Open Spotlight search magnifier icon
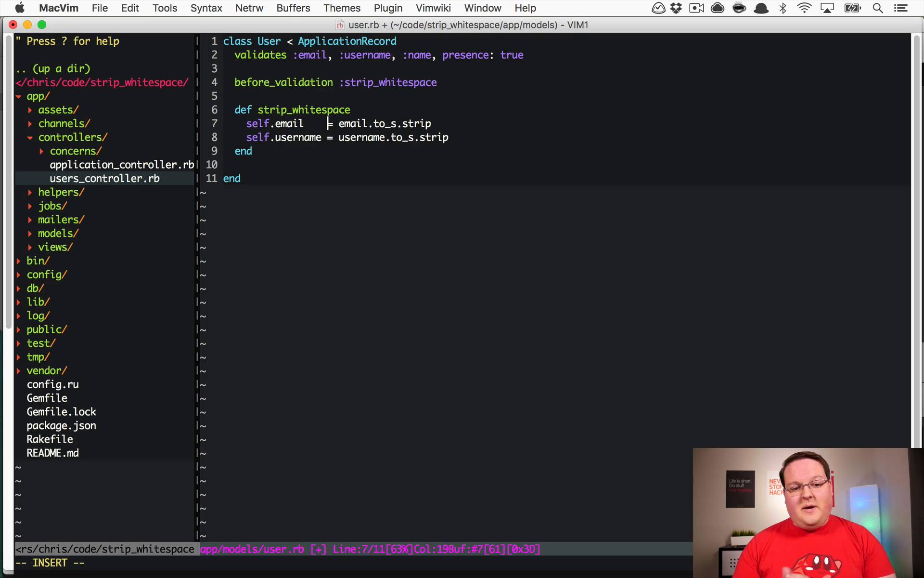 (x=878, y=8)
